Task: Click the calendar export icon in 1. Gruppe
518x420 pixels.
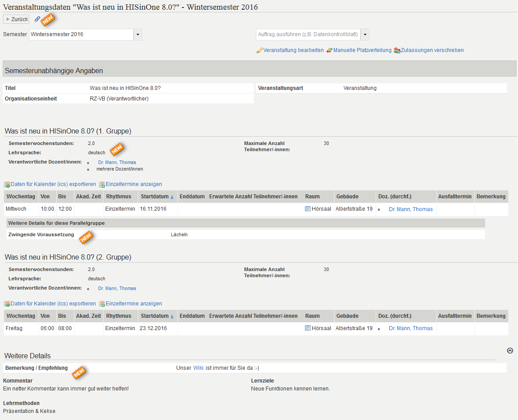Action: point(7,185)
